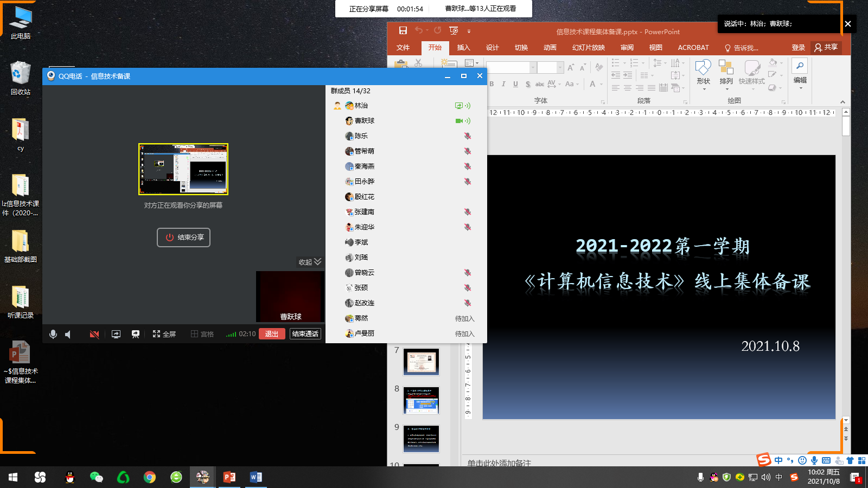Screen dimensions: 868x488
Task: Click the 结束分享 button to stop sharing
Action: 184,237
